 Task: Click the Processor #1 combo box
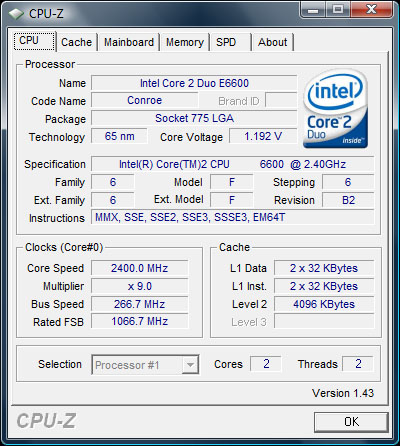pyautogui.click(x=145, y=365)
